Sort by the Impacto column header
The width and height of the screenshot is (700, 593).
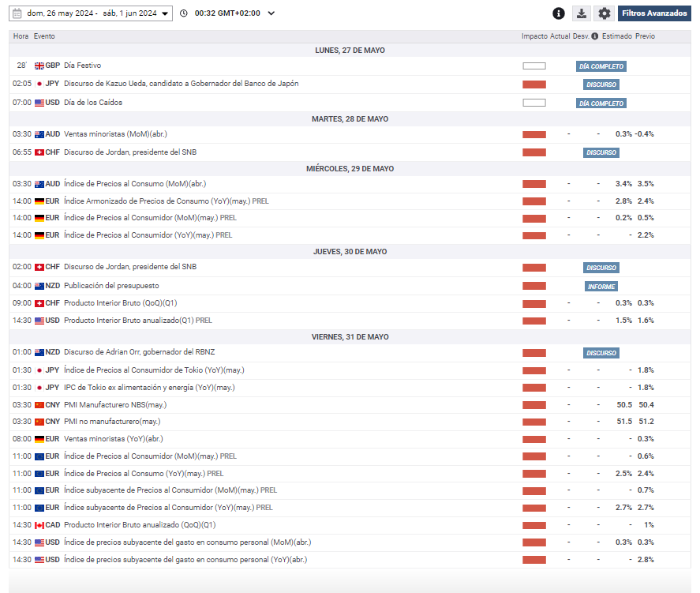(534, 36)
